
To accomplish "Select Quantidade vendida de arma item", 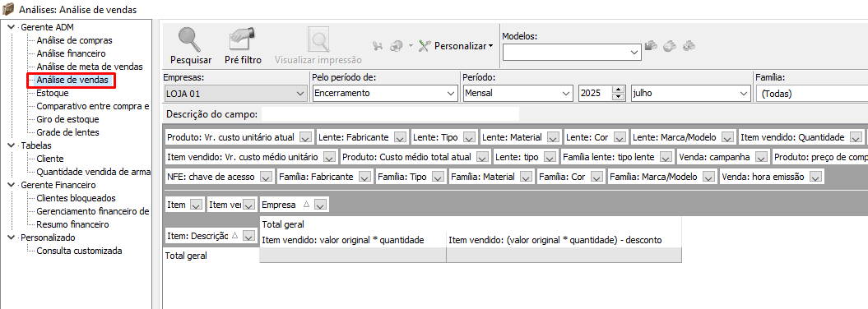I will [x=93, y=172].
